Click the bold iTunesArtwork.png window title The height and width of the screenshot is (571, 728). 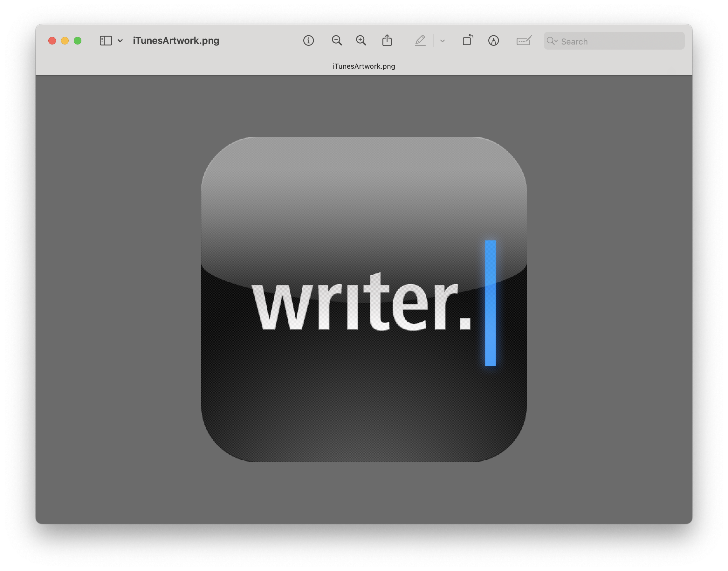click(x=176, y=40)
